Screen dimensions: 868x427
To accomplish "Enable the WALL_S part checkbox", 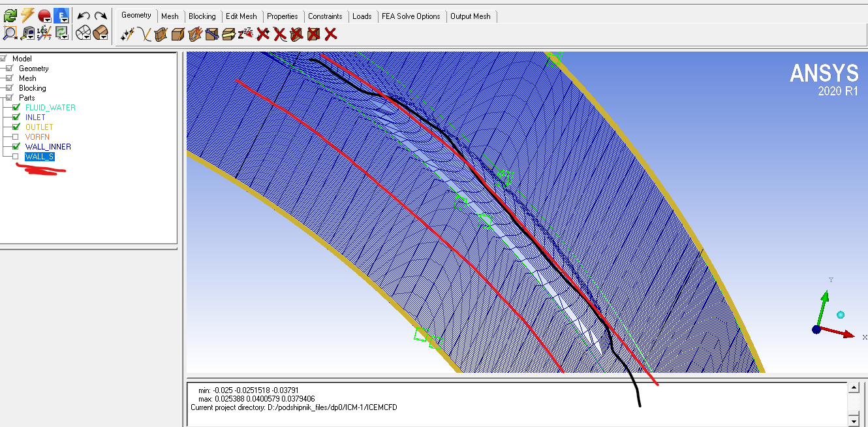I will [x=16, y=157].
